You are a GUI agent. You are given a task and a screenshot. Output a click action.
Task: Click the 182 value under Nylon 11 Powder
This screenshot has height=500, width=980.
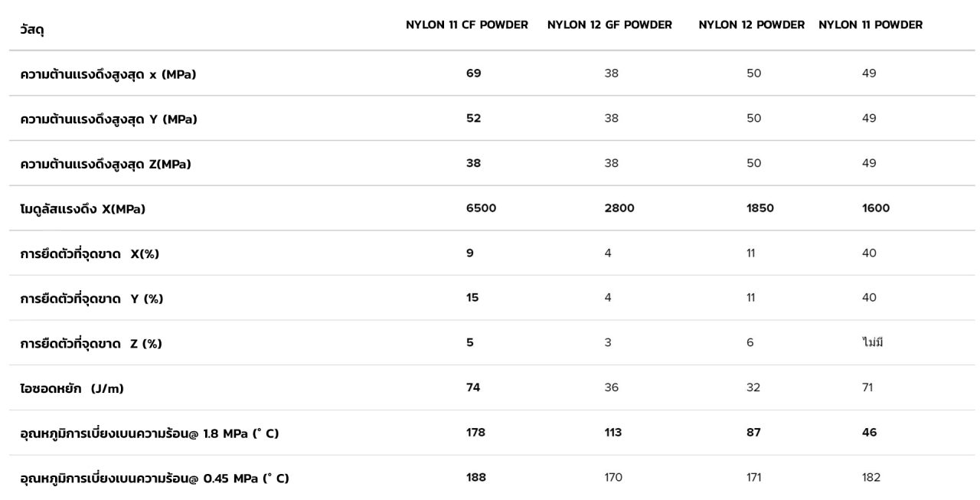pos(871,478)
